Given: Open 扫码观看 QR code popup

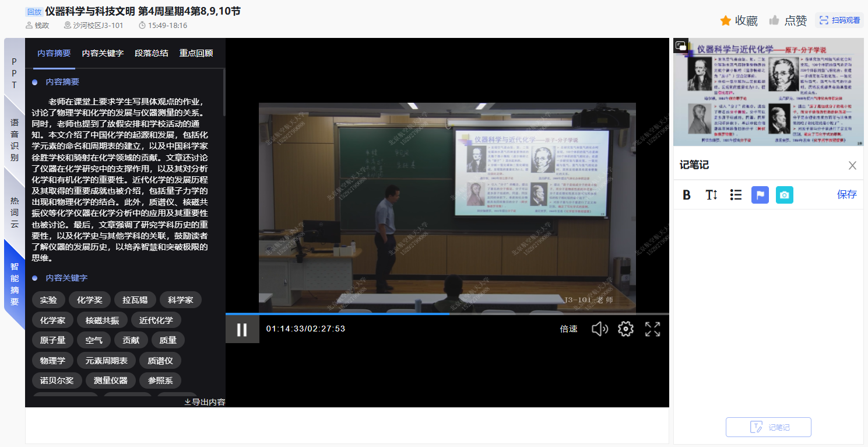Looking at the screenshot, I should [839, 20].
